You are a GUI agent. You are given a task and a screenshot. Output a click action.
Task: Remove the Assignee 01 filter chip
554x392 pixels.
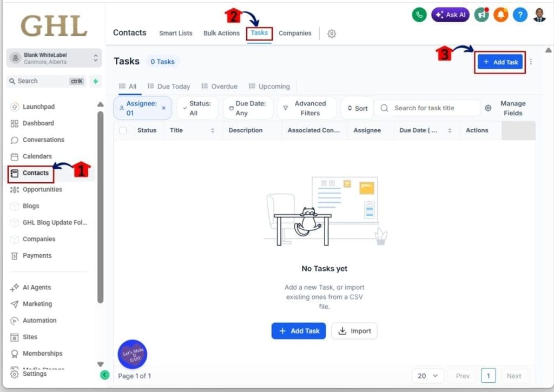click(x=164, y=108)
